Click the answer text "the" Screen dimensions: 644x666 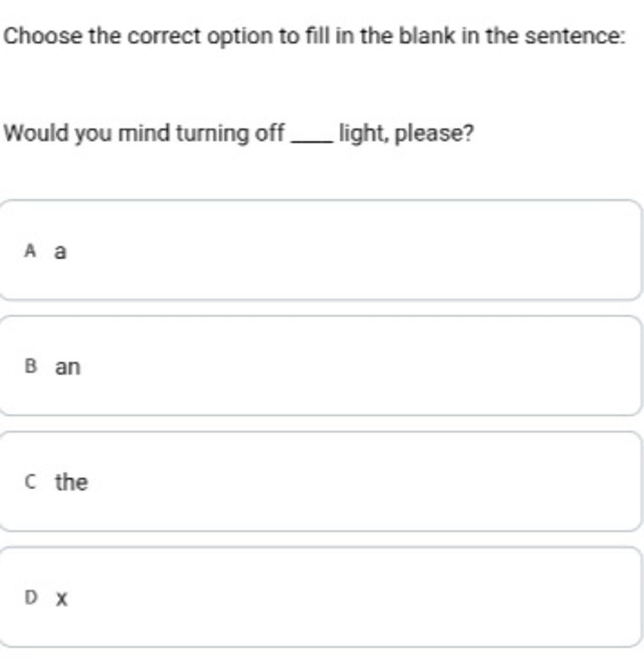[71, 482]
